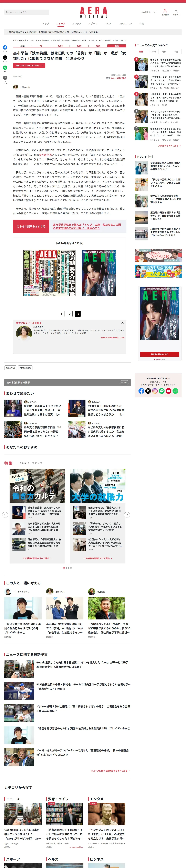The image size is (186, 868).
Task: Select the ヘルス nav item
Action: (108, 24)
